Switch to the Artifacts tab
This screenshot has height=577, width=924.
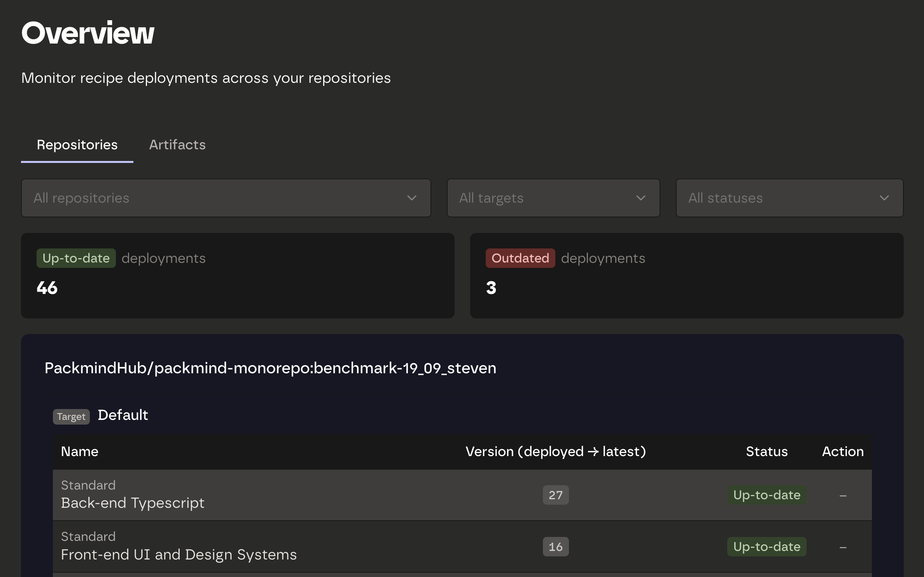point(177,145)
